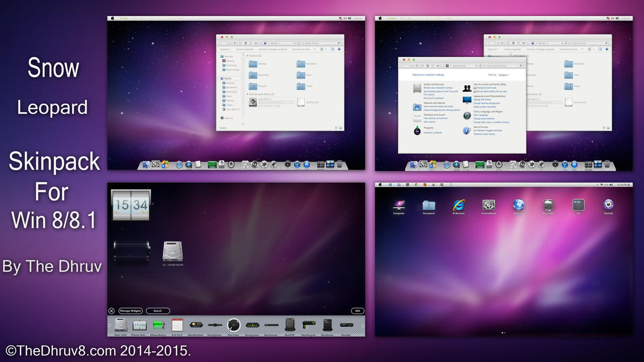The image size is (644, 362).
Task: Choose the EkerTime round clock widget
Action: pyautogui.click(x=233, y=325)
